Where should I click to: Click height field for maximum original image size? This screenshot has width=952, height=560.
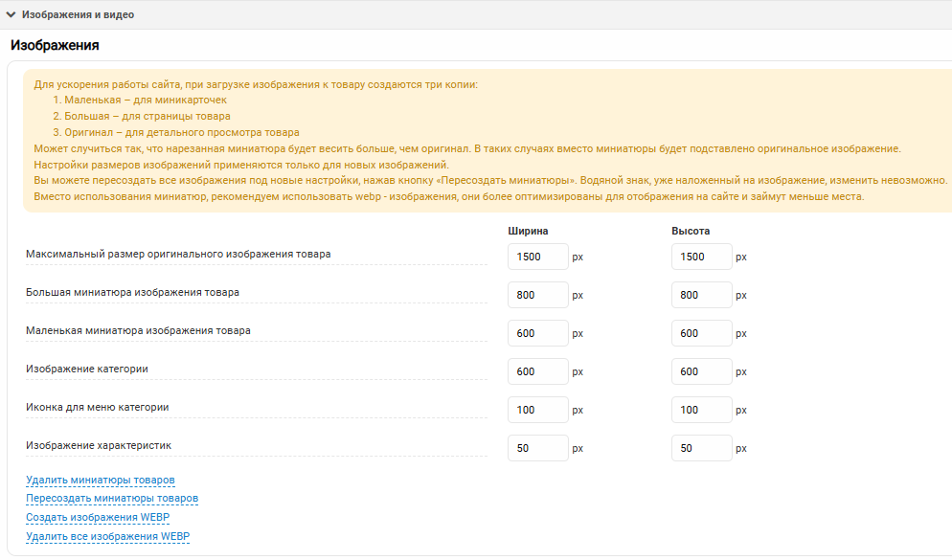701,257
